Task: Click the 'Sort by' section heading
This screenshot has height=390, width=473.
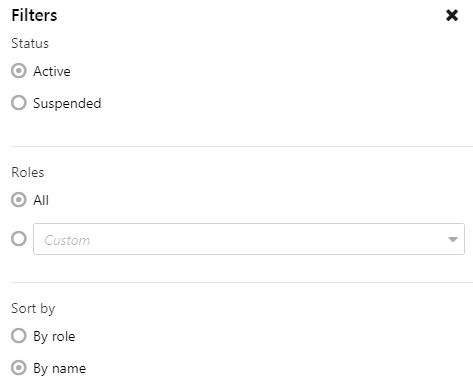Action: pyautogui.click(x=33, y=309)
